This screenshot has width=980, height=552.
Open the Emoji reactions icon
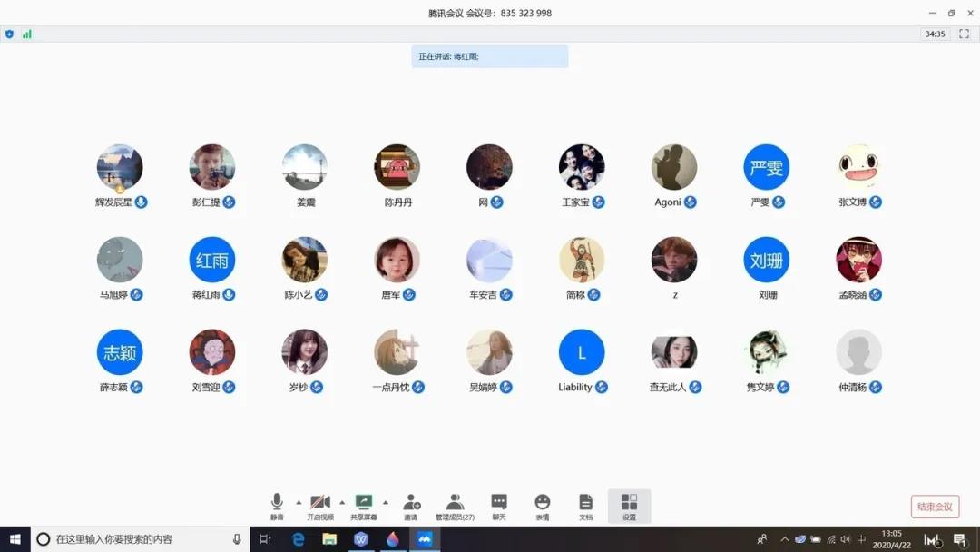tap(542, 502)
